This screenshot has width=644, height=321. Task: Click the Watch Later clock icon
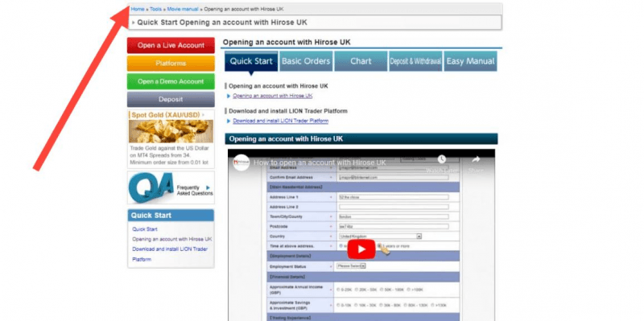[x=441, y=159]
